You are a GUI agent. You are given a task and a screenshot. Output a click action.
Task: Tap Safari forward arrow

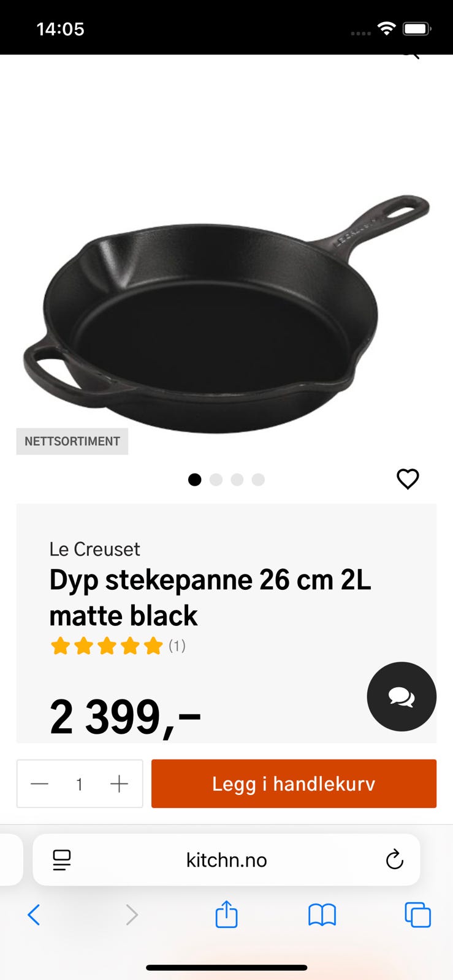point(131,915)
